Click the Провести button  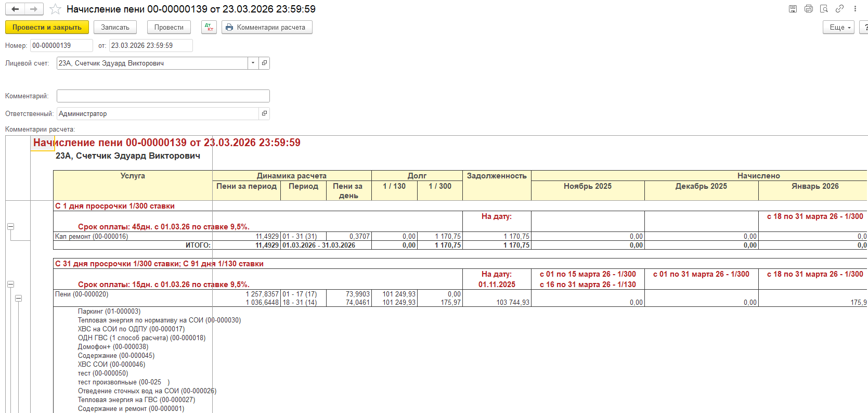point(169,28)
